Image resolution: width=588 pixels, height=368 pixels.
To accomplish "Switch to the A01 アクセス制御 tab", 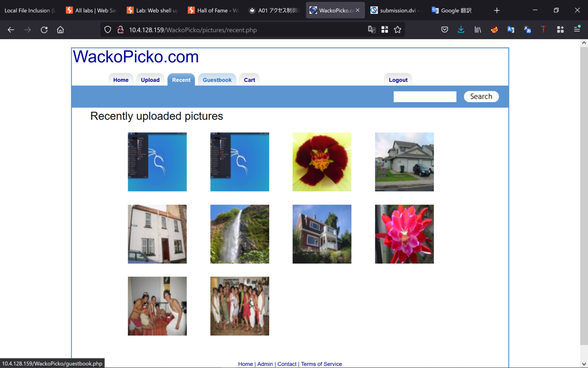I will 274,10.
